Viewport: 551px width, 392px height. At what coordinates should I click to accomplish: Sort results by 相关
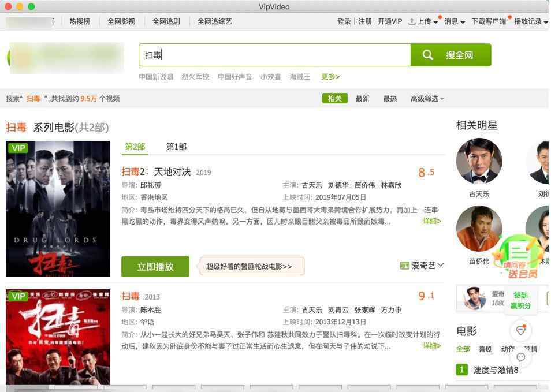tap(335, 98)
